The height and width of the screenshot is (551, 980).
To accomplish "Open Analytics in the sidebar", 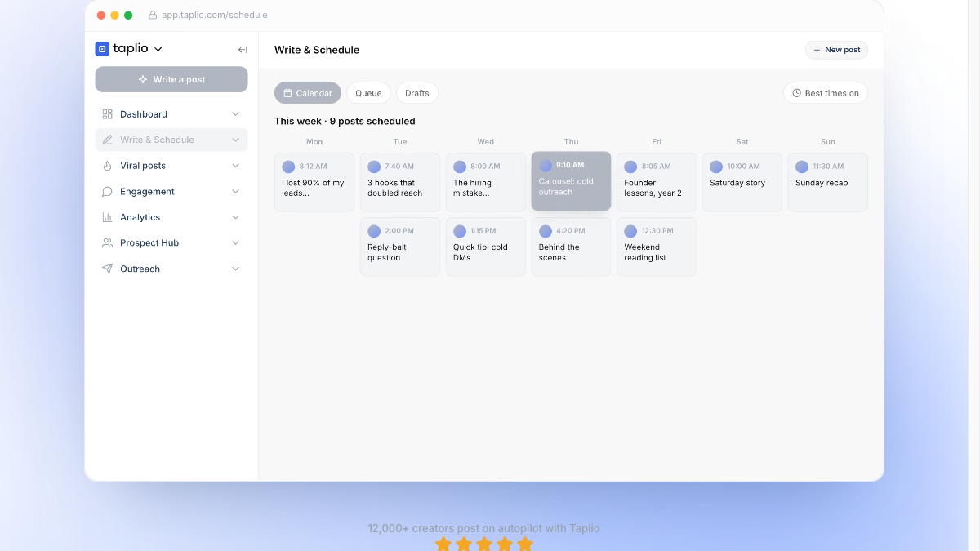I will (171, 217).
